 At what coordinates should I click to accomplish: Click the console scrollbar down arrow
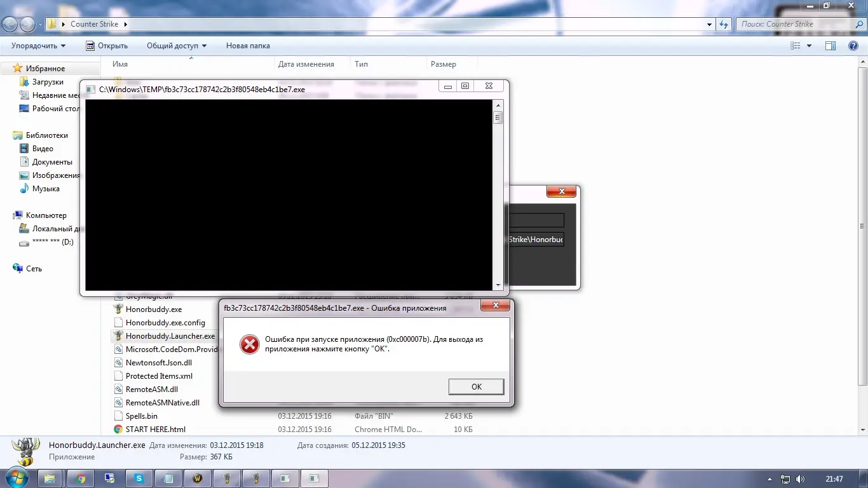click(x=498, y=286)
